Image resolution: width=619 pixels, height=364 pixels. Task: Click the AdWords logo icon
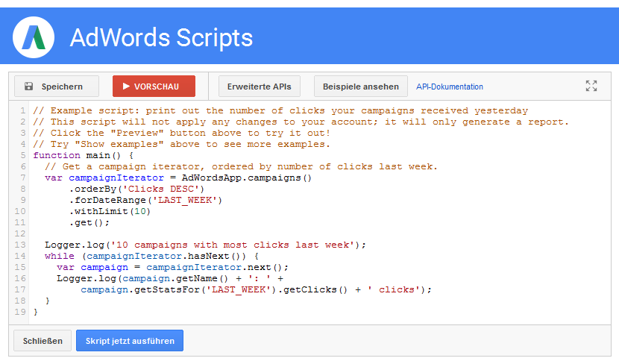click(37, 37)
